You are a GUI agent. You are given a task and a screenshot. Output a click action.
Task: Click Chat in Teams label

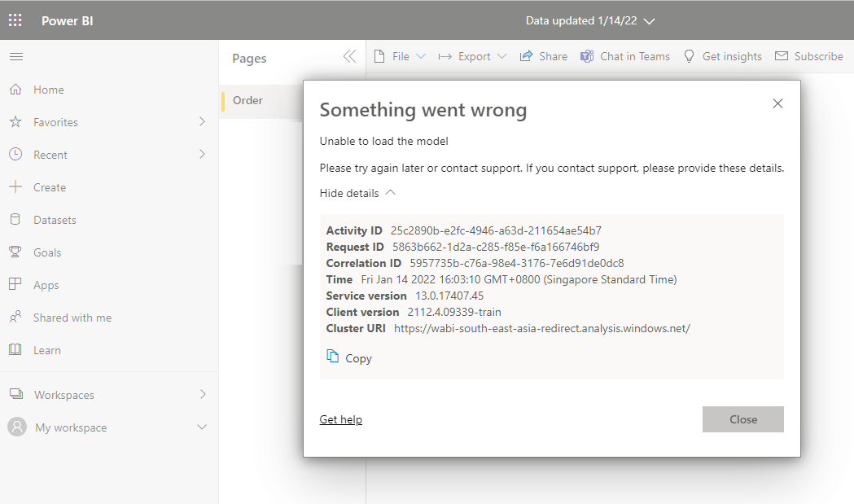(635, 56)
